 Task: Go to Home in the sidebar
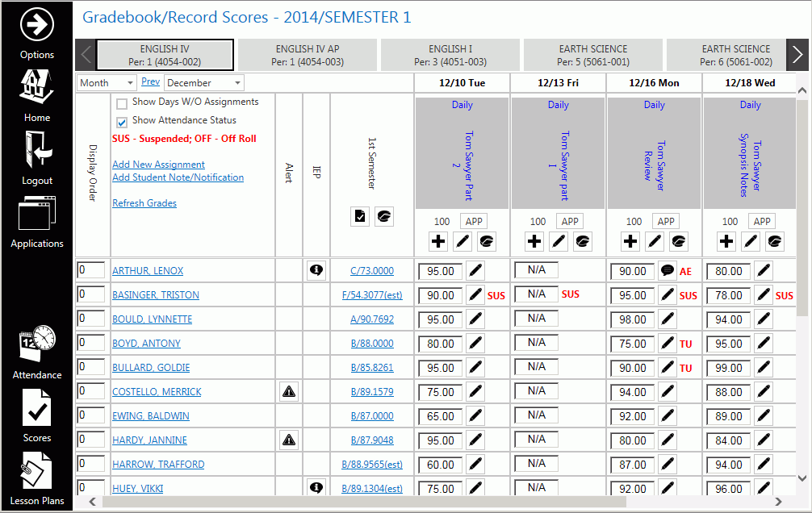click(37, 87)
